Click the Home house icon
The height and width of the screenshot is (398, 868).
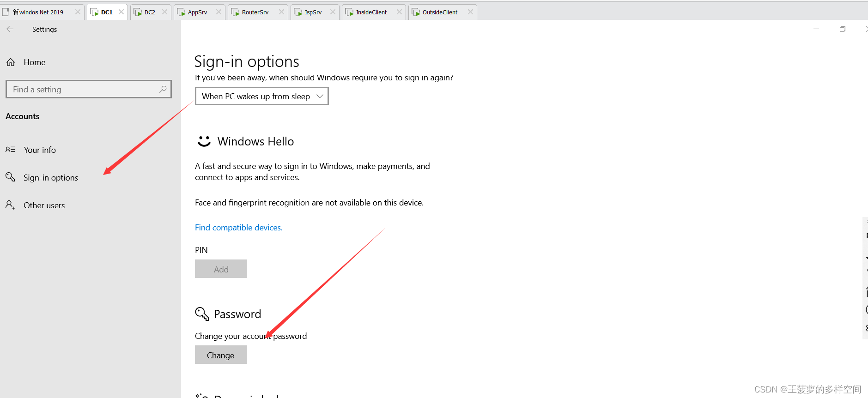click(x=11, y=62)
